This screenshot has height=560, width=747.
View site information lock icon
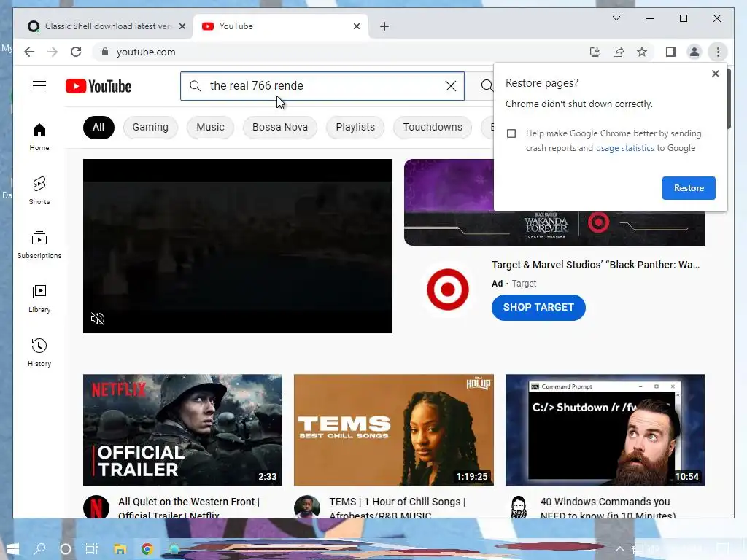(x=105, y=52)
